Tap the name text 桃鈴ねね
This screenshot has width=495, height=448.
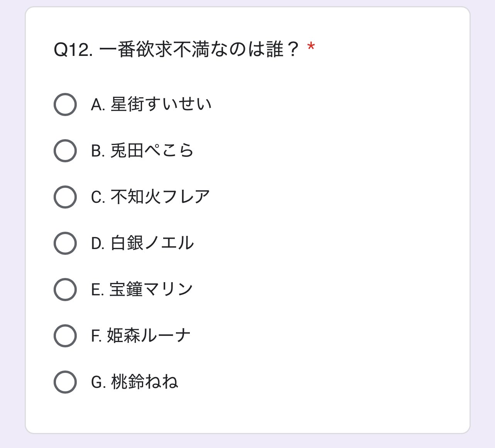[144, 382]
